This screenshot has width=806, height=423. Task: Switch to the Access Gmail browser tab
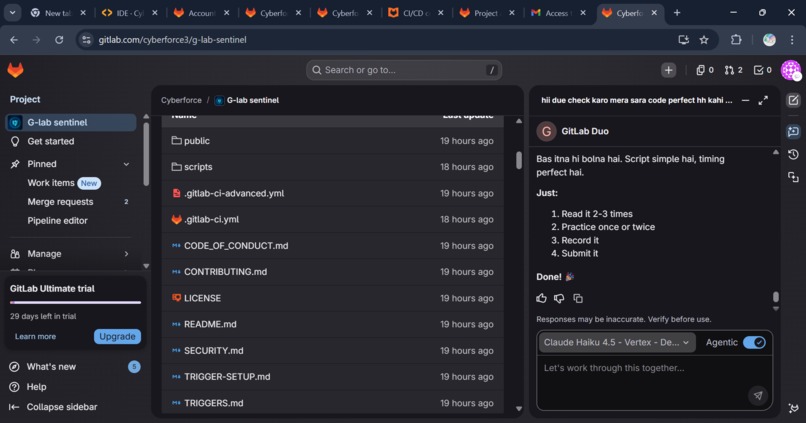(x=558, y=13)
